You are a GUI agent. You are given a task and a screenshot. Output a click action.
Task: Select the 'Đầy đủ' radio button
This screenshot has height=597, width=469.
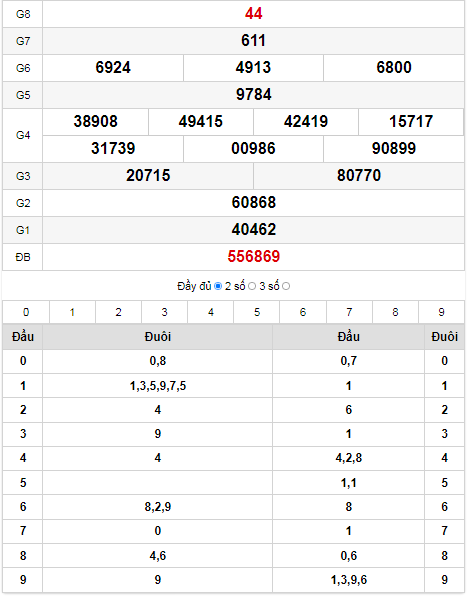(x=218, y=287)
